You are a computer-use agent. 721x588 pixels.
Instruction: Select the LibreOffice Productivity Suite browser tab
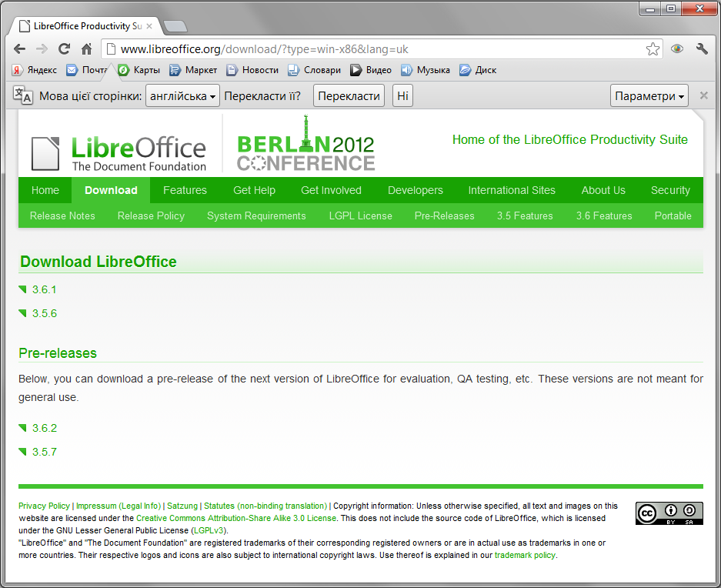pos(86,26)
